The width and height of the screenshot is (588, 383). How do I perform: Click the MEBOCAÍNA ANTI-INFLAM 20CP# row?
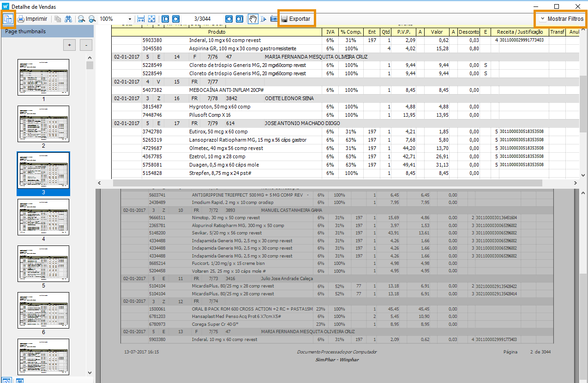click(x=345, y=90)
